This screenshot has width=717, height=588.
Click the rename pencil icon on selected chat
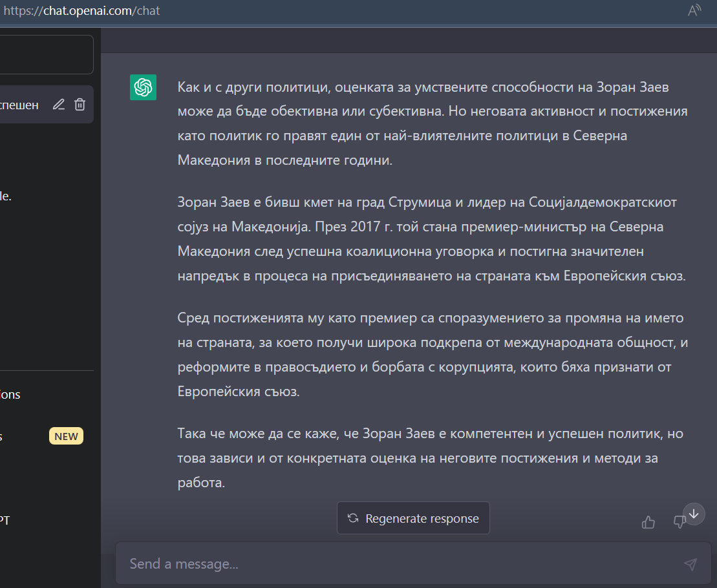59,104
